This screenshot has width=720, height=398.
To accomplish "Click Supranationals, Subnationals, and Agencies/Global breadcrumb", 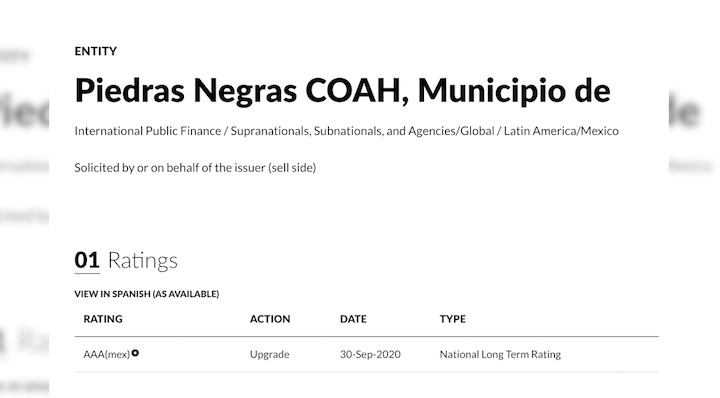I will 362,131.
